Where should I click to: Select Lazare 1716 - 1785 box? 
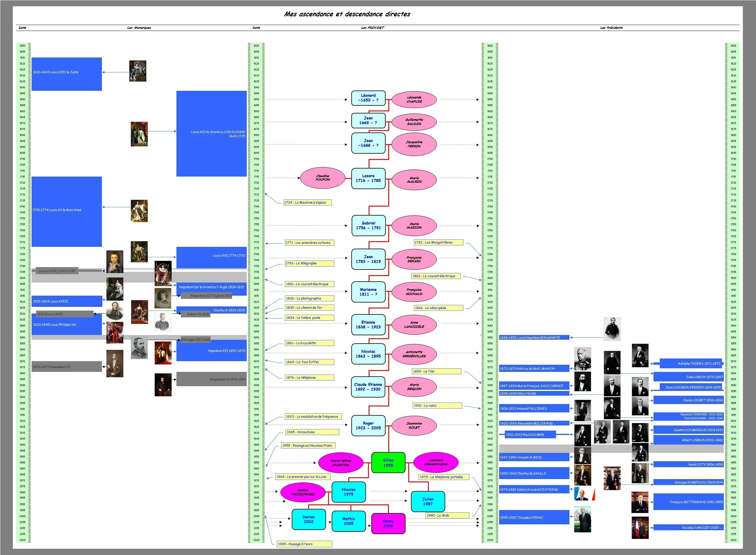pos(368,178)
